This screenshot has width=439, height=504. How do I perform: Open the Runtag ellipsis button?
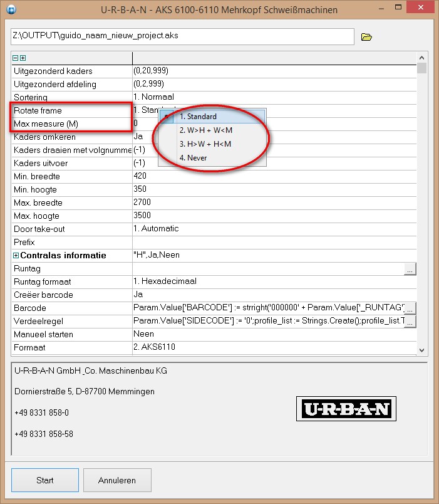pos(410,269)
